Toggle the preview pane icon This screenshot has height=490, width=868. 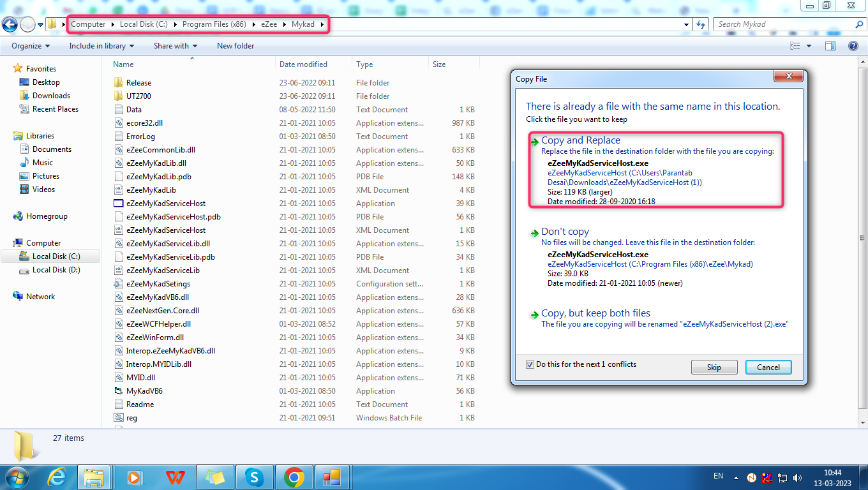click(x=830, y=46)
